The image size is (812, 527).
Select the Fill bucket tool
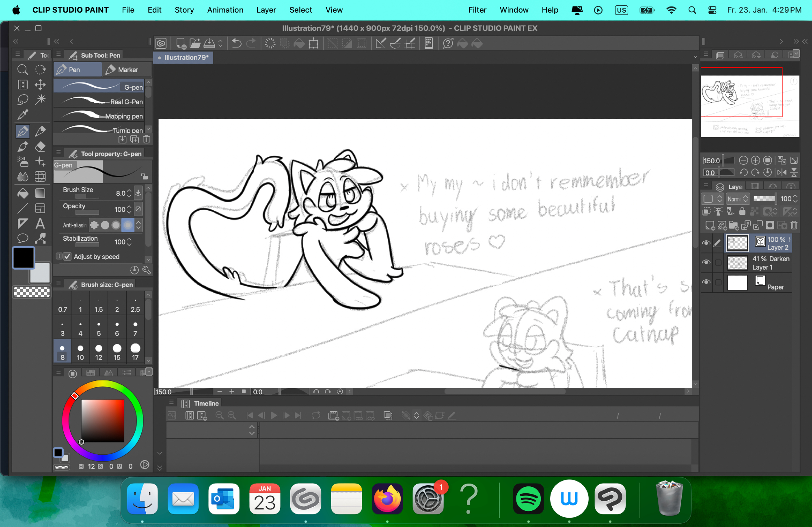click(x=23, y=193)
